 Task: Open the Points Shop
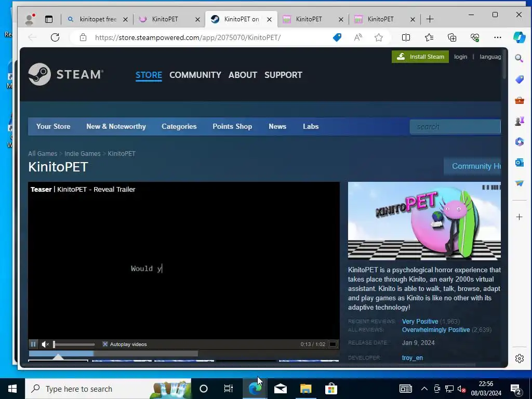232,126
